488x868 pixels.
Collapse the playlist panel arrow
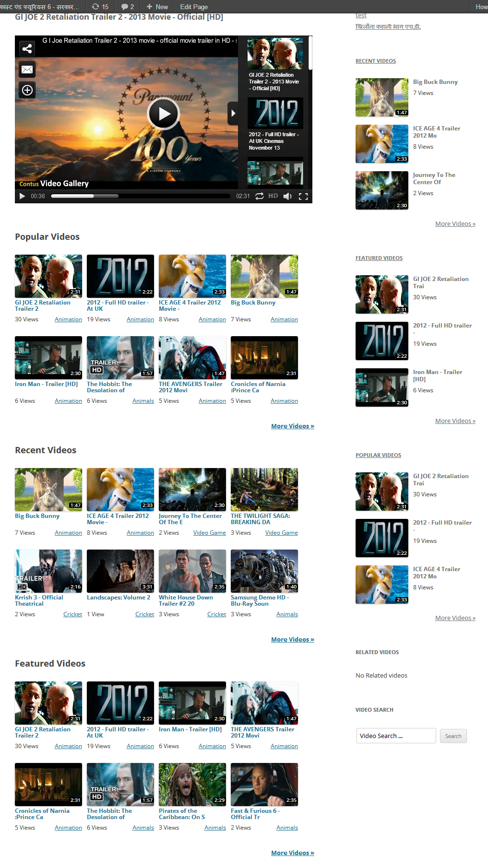click(x=233, y=114)
